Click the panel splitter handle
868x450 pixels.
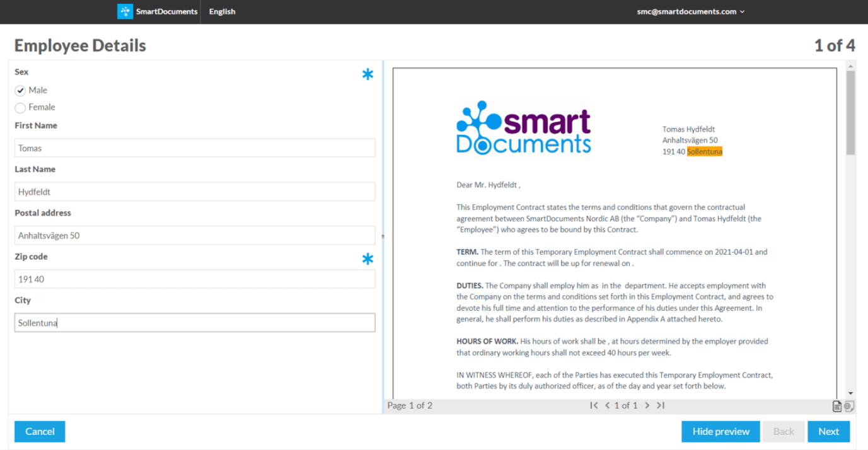[x=383, y=237]
